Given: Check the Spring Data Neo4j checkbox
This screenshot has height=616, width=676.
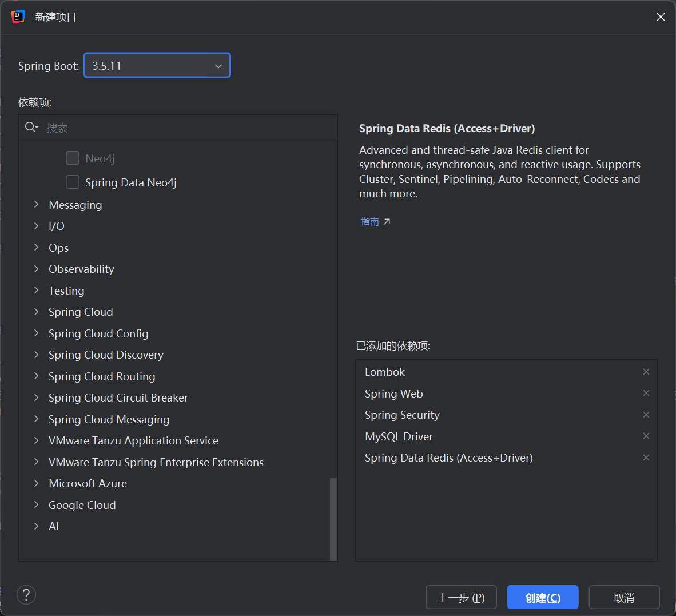Looking at the screenshot, I should click(73, 182).
